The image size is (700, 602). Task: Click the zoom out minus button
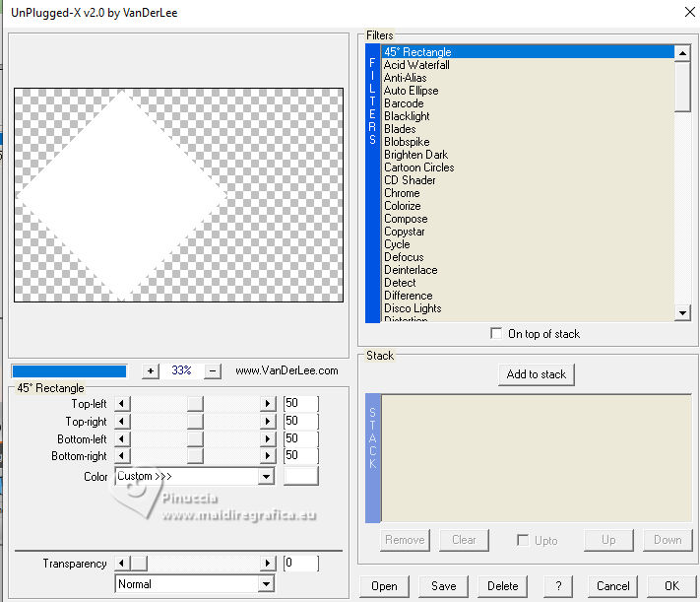point(213,370)
